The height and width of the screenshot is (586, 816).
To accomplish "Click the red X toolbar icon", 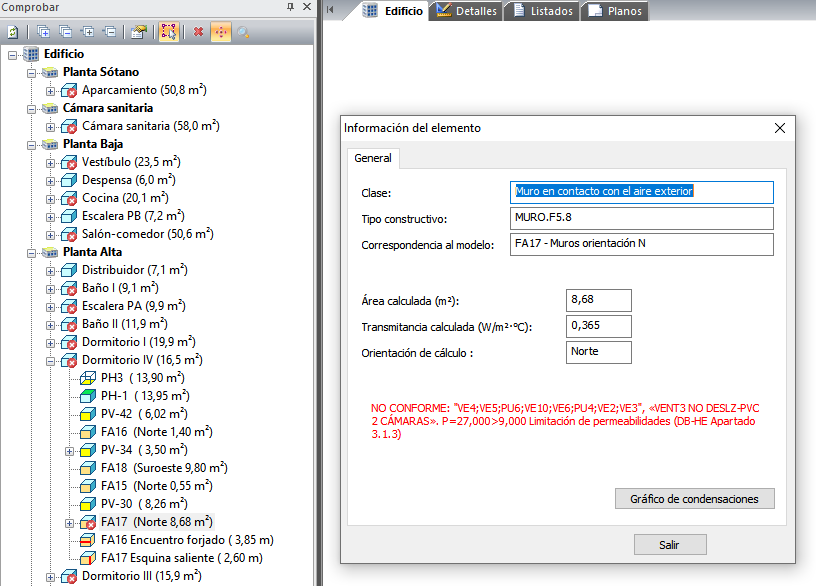I will tap(198, 32).
